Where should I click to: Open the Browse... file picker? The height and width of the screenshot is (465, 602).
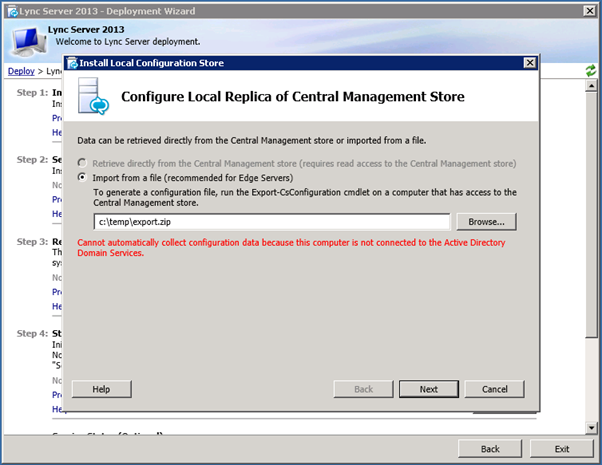[486, 222]
